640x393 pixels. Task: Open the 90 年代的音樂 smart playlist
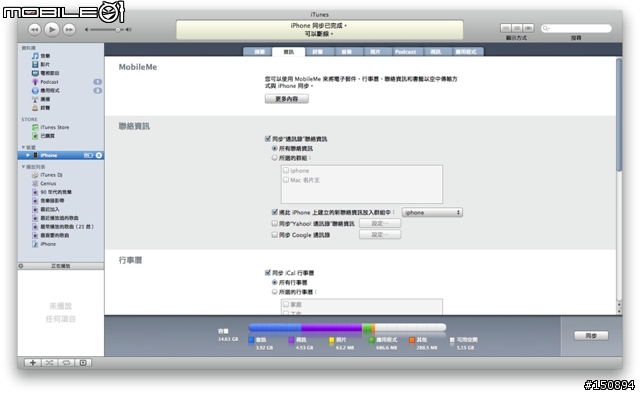tap(52, 192)
